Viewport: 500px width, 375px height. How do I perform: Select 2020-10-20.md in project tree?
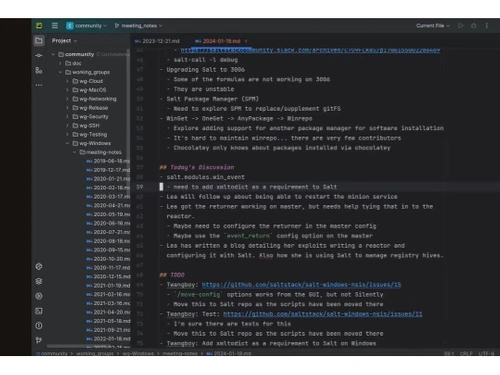pyautogui.click(x=108, y=259)
